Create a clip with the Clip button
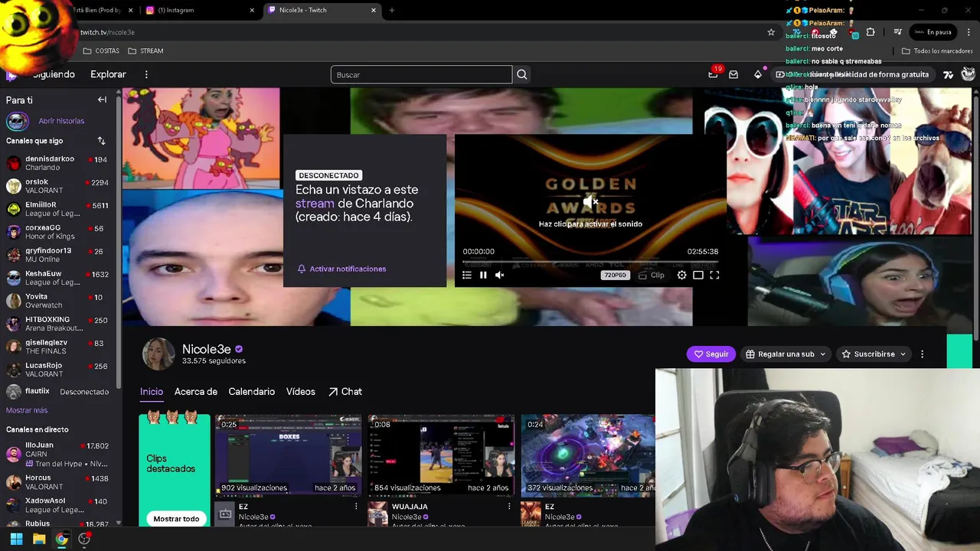 [x=652, y=275]
